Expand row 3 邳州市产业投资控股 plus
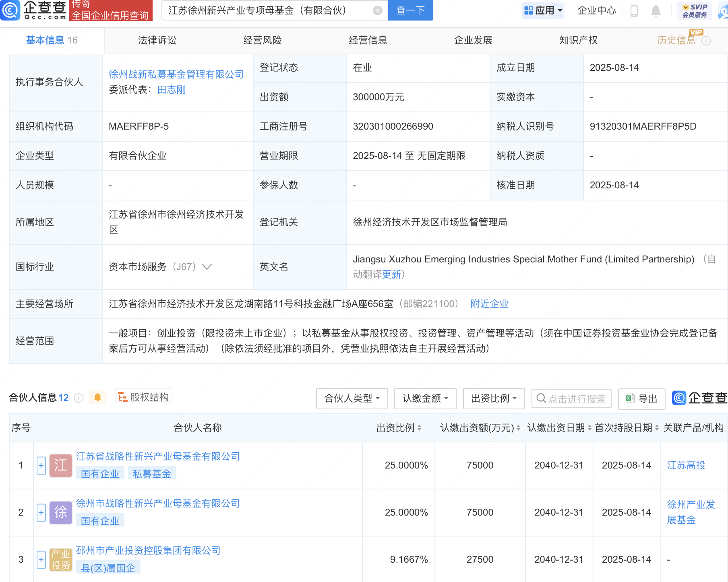728x582 pixels. [41, 559]
